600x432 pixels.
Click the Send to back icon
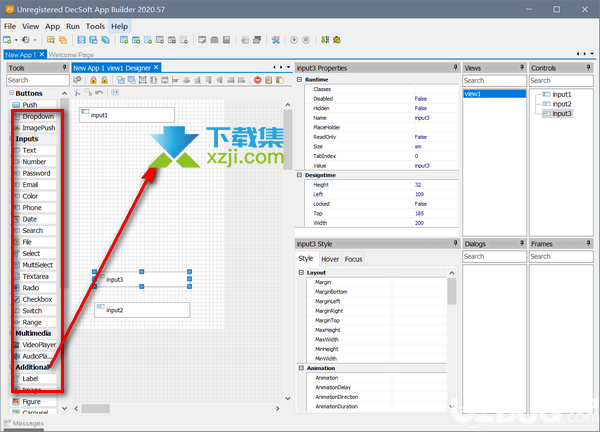coord(132,80)
